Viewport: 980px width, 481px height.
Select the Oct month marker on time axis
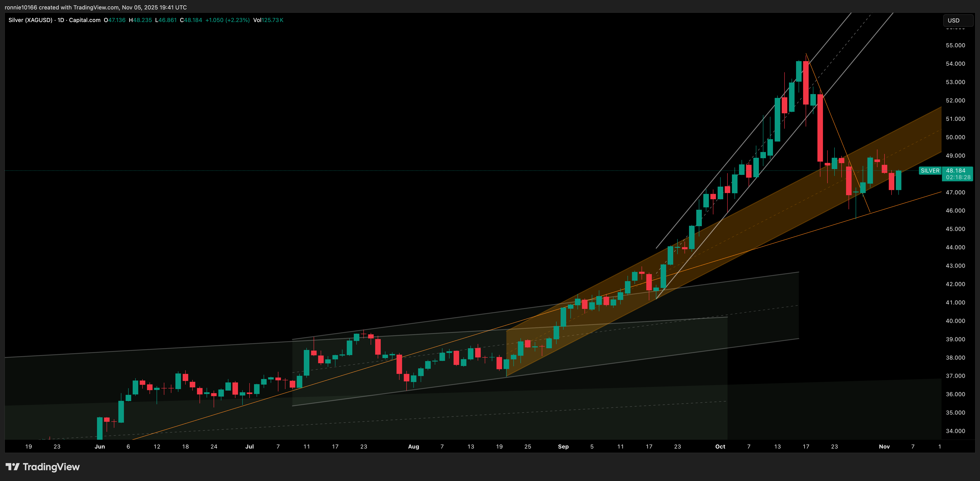click(720, 446)
